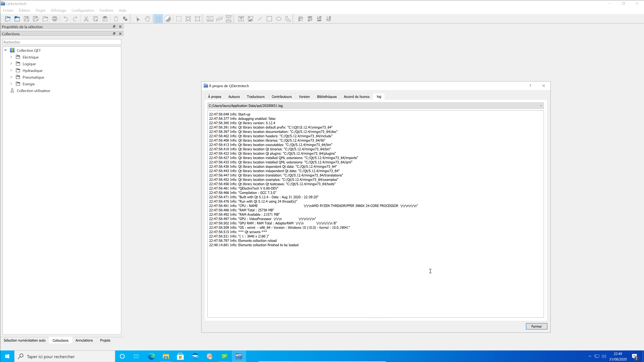Viewport: 644px width, 362px height.
Task: Open File Explorer from the taskbar
Action: coord(166,356)
